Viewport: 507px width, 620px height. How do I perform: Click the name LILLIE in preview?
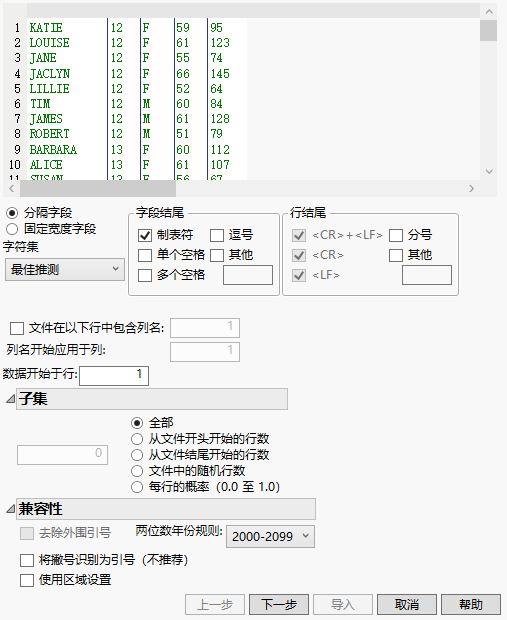click(49, 89)
